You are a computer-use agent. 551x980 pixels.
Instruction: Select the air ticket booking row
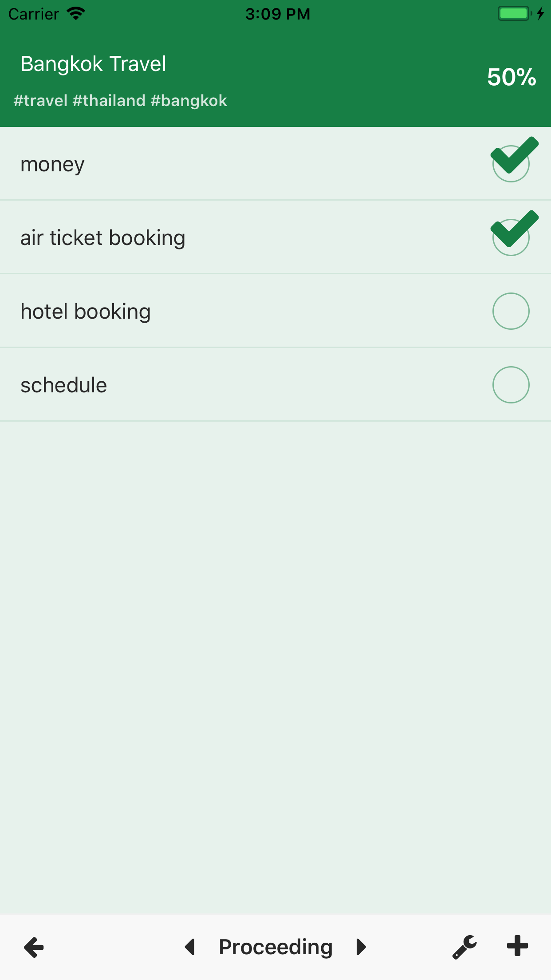[222, 237]
